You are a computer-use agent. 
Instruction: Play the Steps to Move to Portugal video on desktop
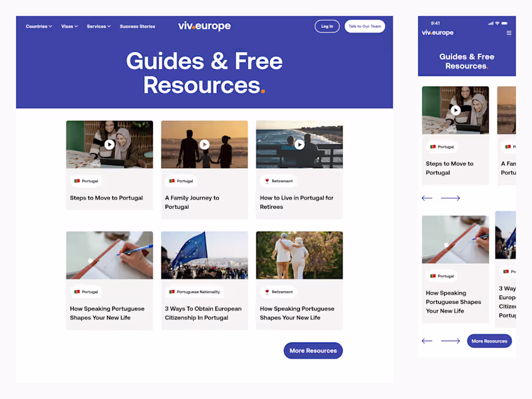click(109, 144)
